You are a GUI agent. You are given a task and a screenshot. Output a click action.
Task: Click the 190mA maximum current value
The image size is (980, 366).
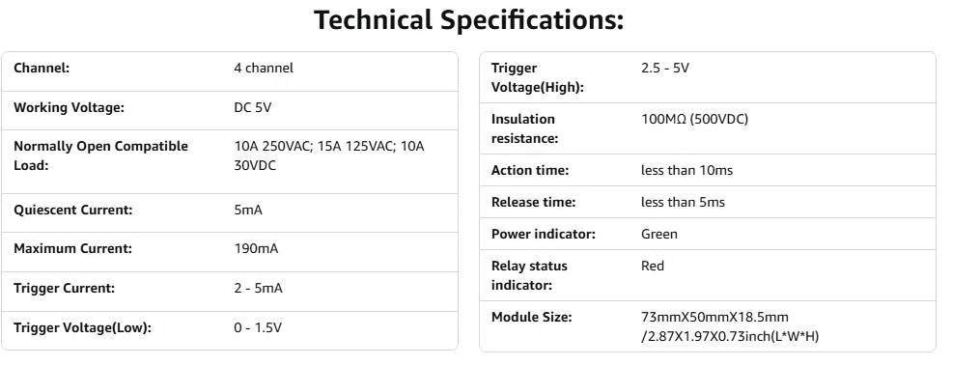256,249
